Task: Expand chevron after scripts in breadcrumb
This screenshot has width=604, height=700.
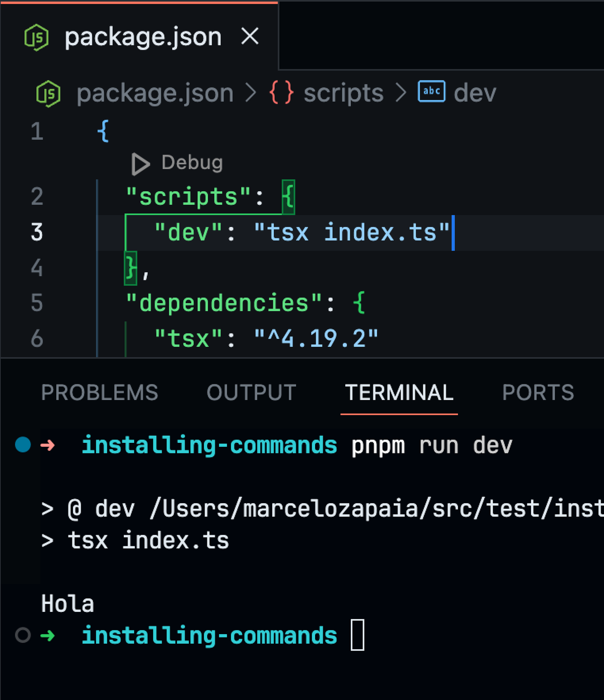Action: (401, 93)
